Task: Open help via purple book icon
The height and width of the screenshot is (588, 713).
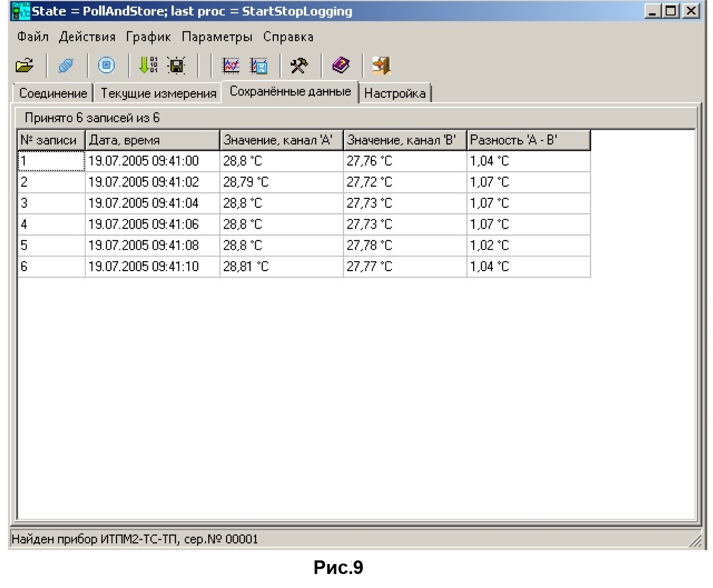Action: [340, 66]
